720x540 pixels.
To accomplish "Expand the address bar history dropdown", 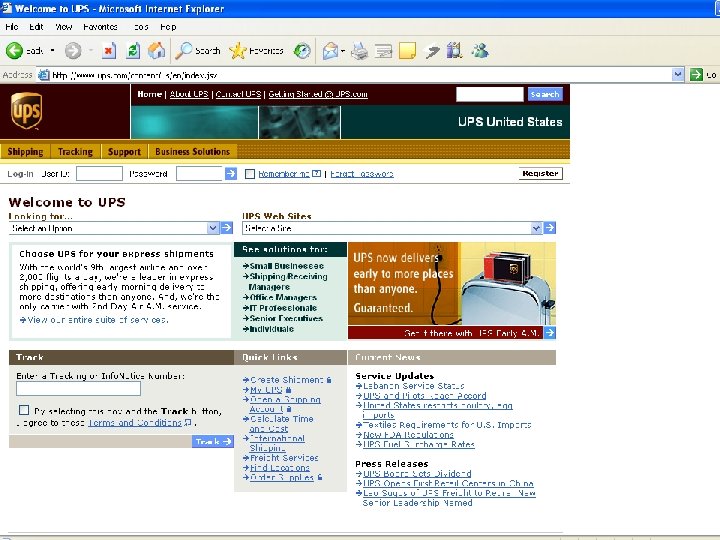I will [x=678, y=74].
